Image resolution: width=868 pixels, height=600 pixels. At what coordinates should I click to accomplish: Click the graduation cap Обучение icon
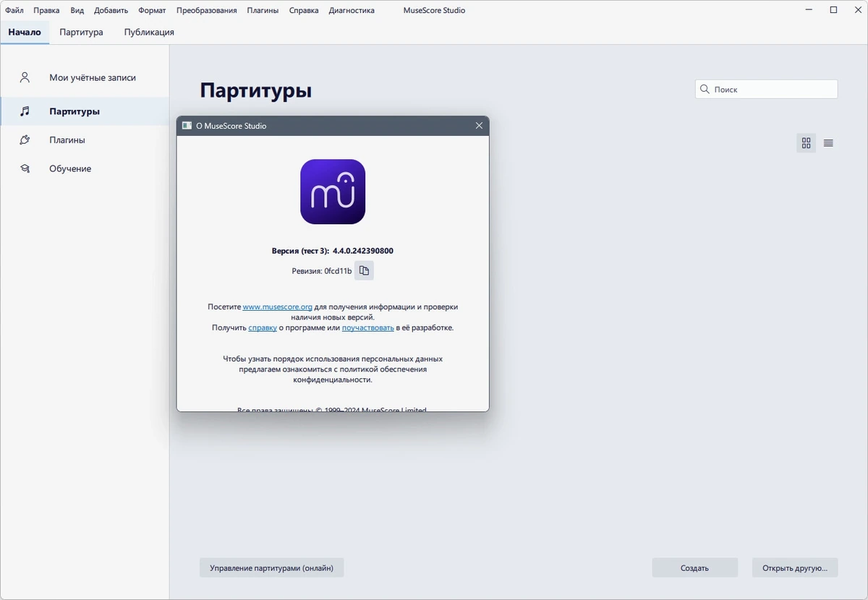25,168
